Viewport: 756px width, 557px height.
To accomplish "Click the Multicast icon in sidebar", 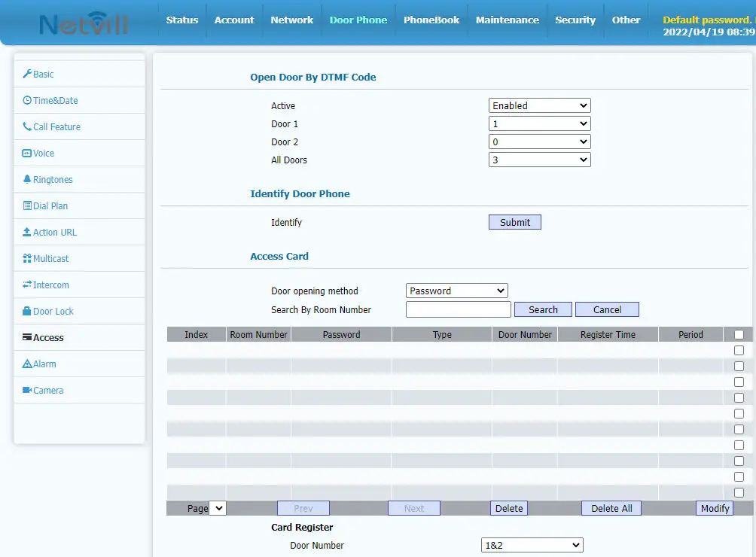I will tap(27, 258).
